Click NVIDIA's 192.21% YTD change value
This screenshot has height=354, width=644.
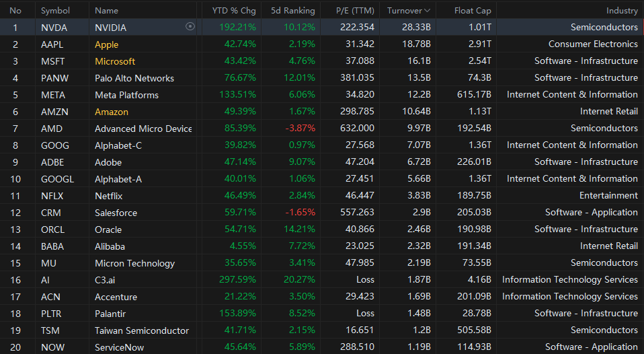[237, 28]
